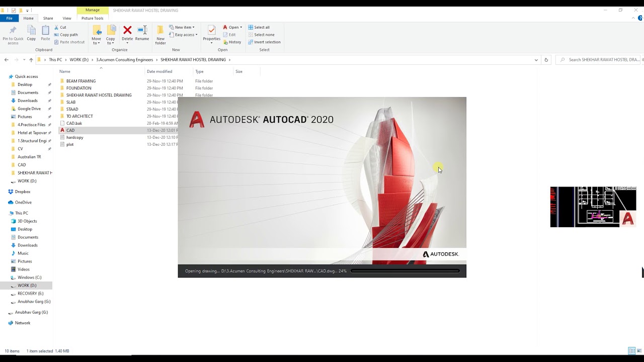
Task: Select the STAAD folder
Action: 72,109
